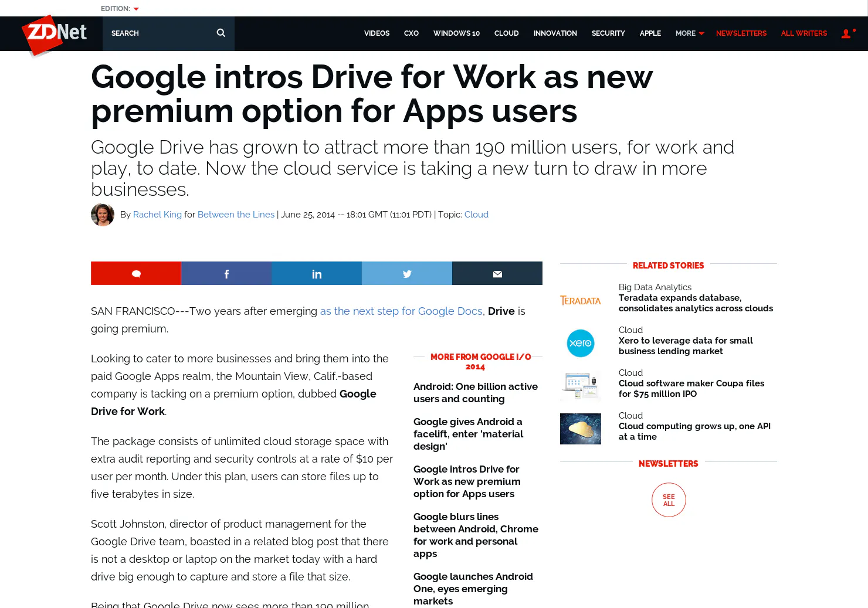
Task: Open the cloud computing story thumbnail
Action: (x=581, y=429)
